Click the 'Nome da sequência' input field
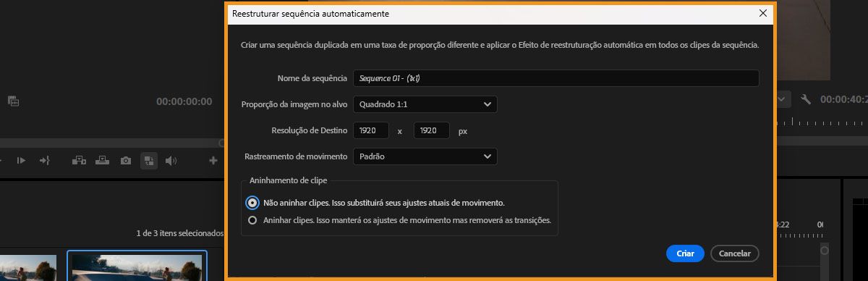The image size is (868, 281). pyautogui.click(x=556, y=78)
